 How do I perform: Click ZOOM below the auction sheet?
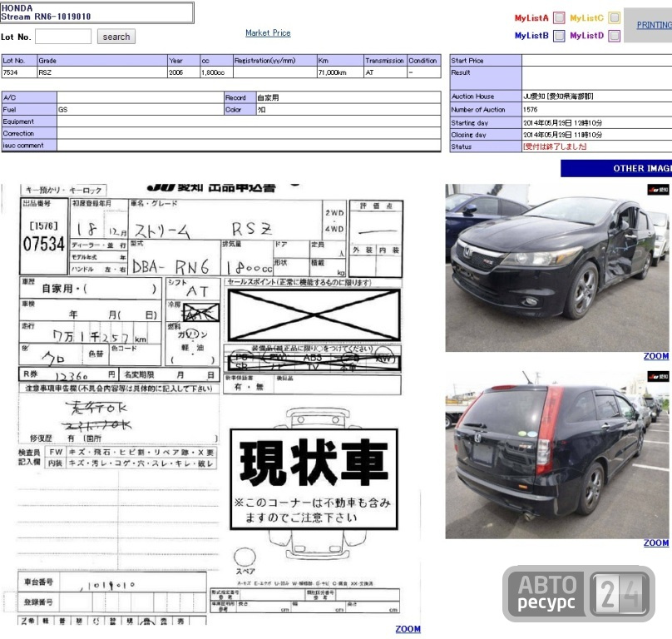pyautogui.click(x=408, y=629)
